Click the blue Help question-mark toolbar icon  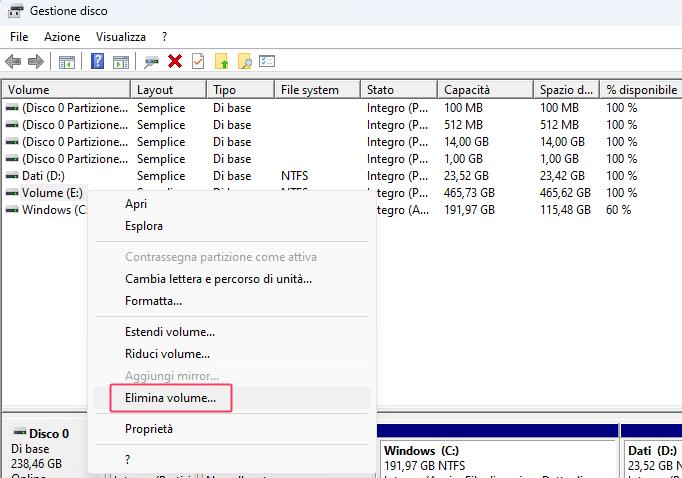pos(97,61)
